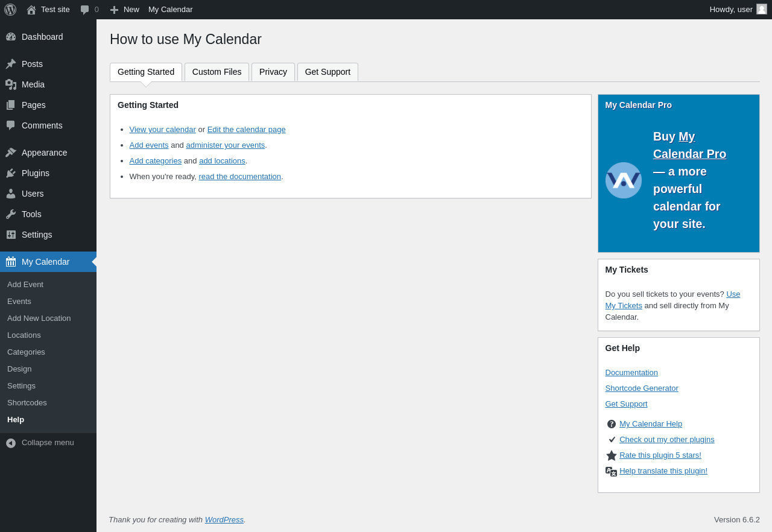Open the Get Support tab
This screenshot has width=772, height=532.
pos(327,72)
